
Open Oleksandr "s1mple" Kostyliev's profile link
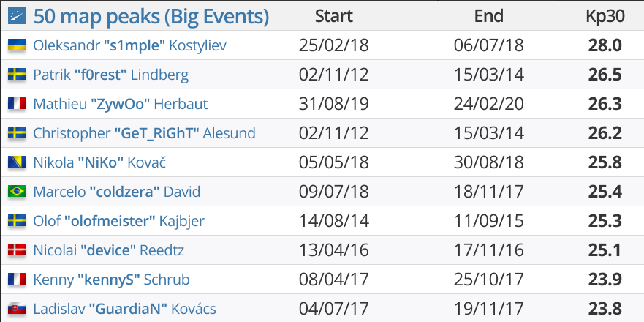(x=130, y=45)
